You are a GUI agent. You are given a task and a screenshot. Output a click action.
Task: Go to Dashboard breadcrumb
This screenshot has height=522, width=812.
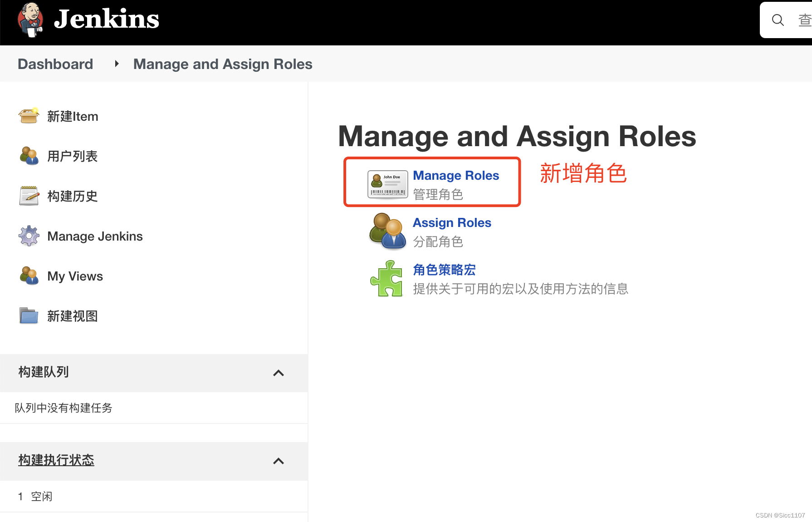[x=55, y=64]
